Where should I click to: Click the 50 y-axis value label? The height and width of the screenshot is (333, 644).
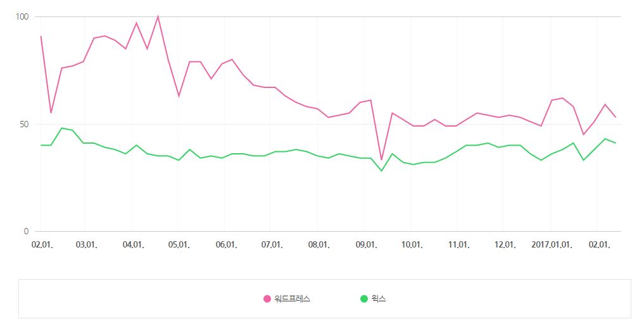(25, 124)
